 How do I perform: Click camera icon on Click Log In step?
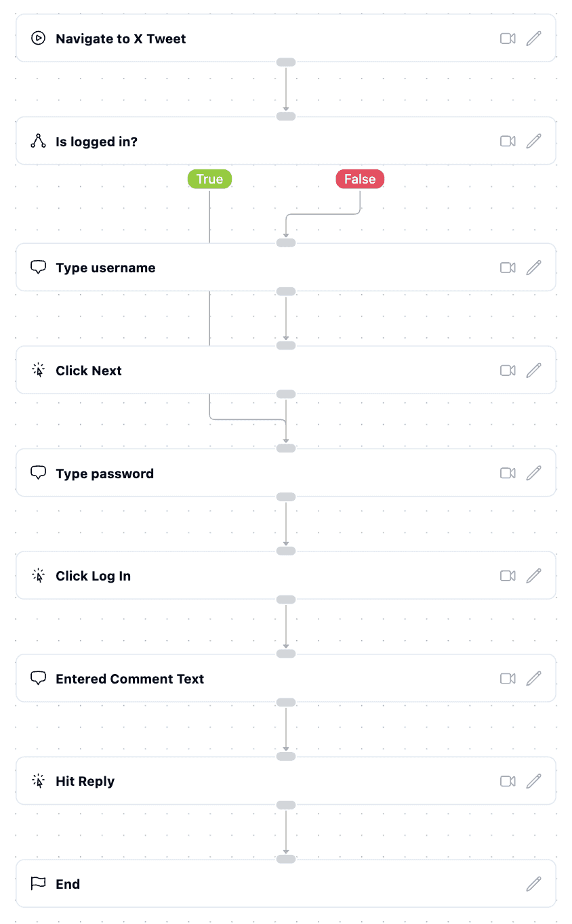[508, 576]
